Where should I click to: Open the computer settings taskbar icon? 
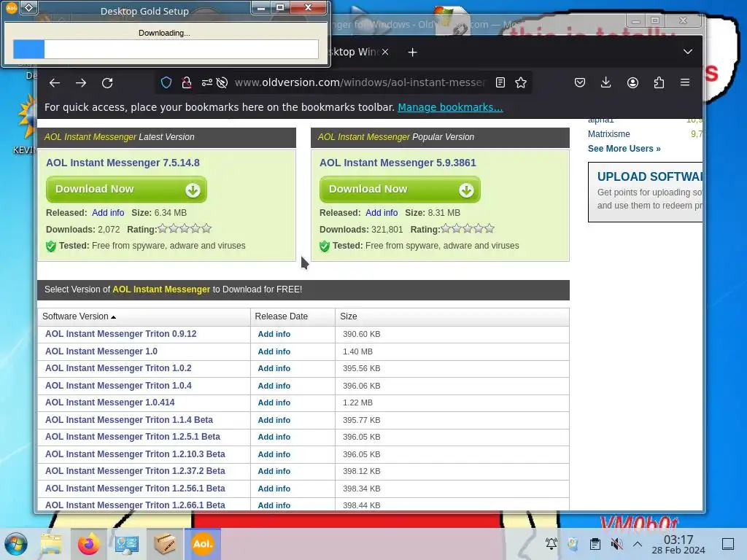126,544
